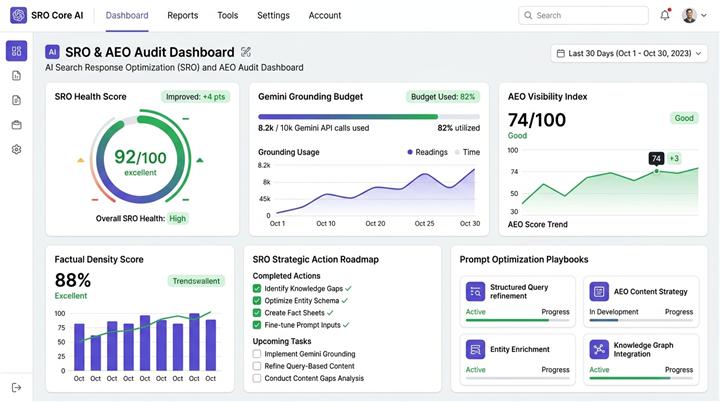
Task: Open the Reports tab
Action: (x=183, y=15)
